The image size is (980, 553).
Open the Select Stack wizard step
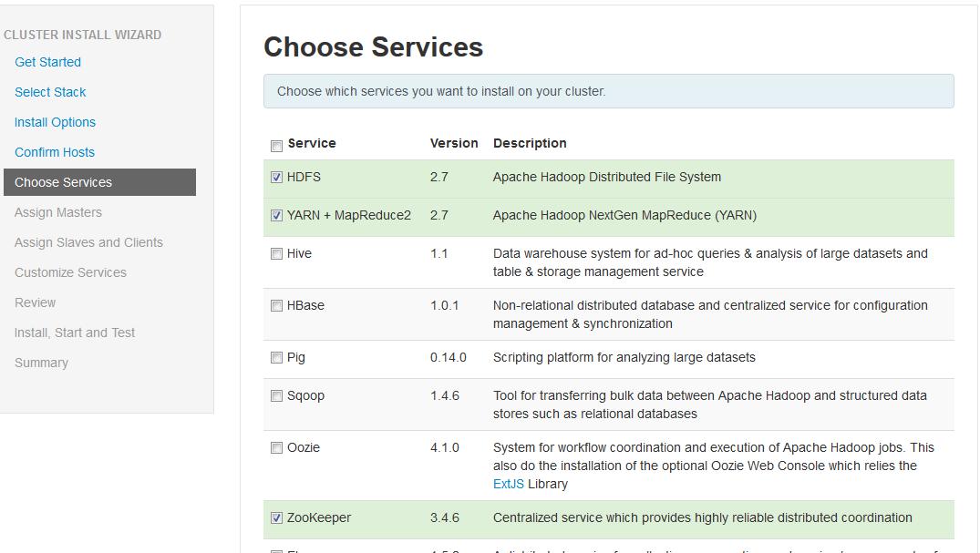(50, 92)
